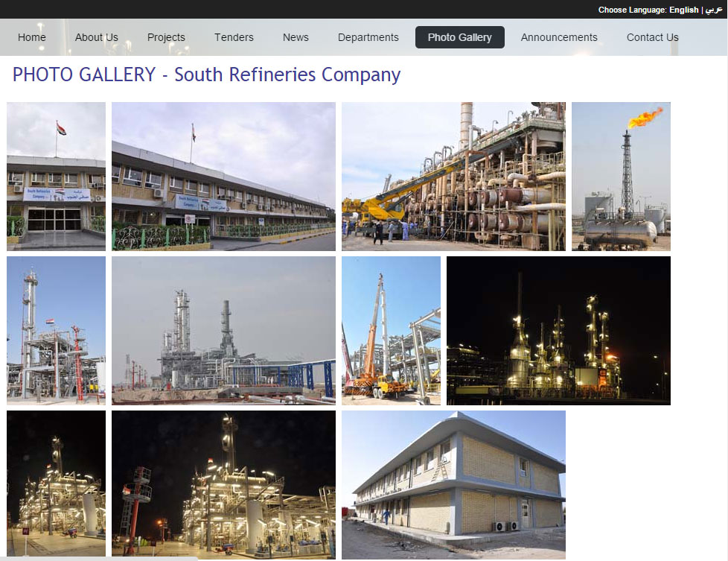Open the hazy refinery with blue fence photo

pyautogui.click(x=223, y=330)
